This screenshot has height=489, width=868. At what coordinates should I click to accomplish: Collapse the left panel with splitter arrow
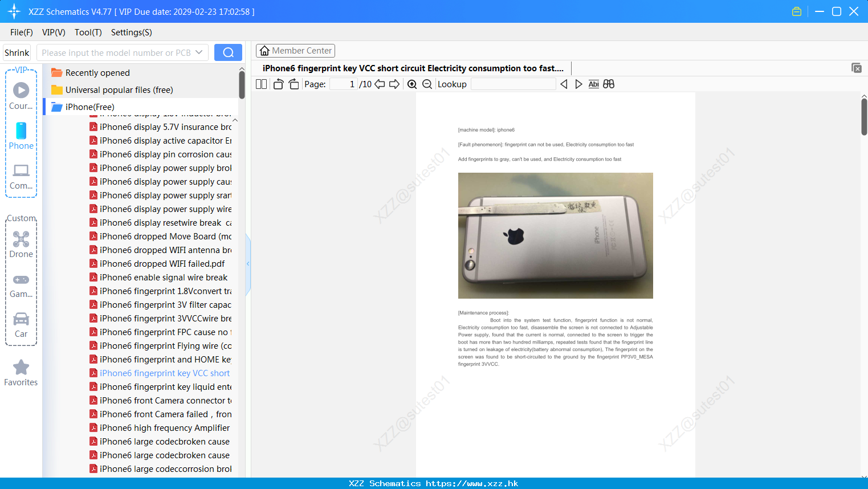(x=248, y=264)
